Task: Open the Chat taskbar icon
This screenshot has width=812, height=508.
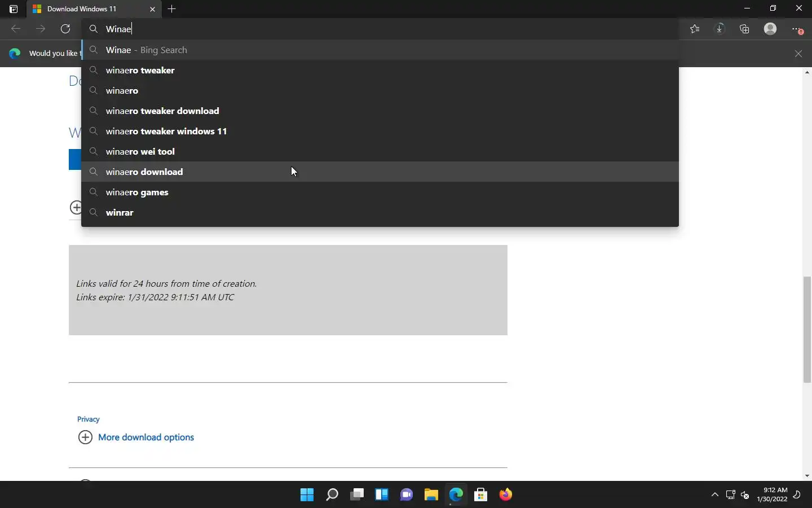Action: point(407,494)
